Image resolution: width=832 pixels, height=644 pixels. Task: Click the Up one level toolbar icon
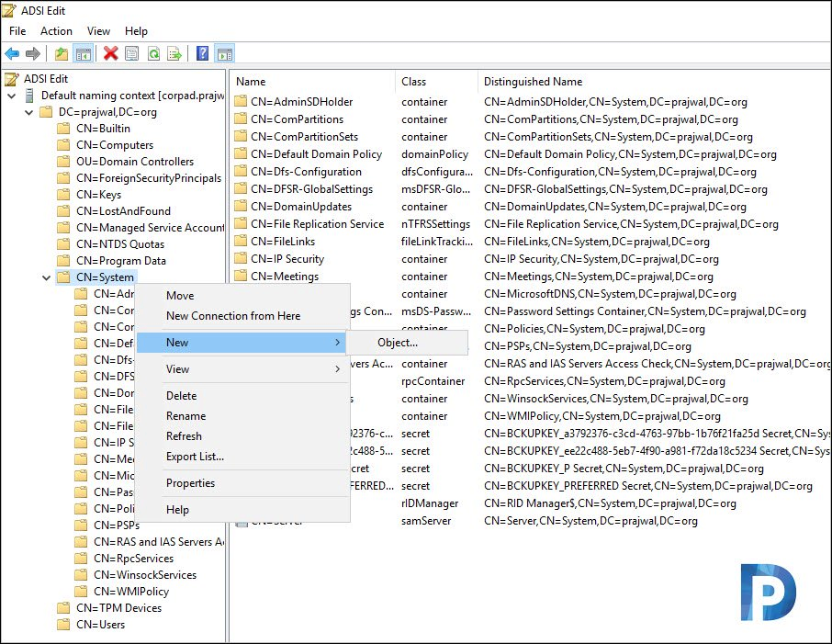[62, 53]
